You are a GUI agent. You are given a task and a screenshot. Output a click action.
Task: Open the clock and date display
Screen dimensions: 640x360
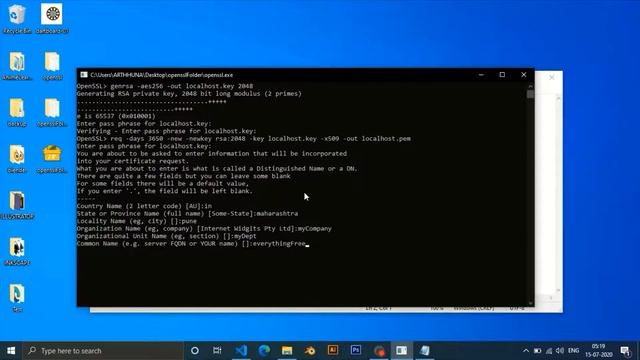(598, 350)
